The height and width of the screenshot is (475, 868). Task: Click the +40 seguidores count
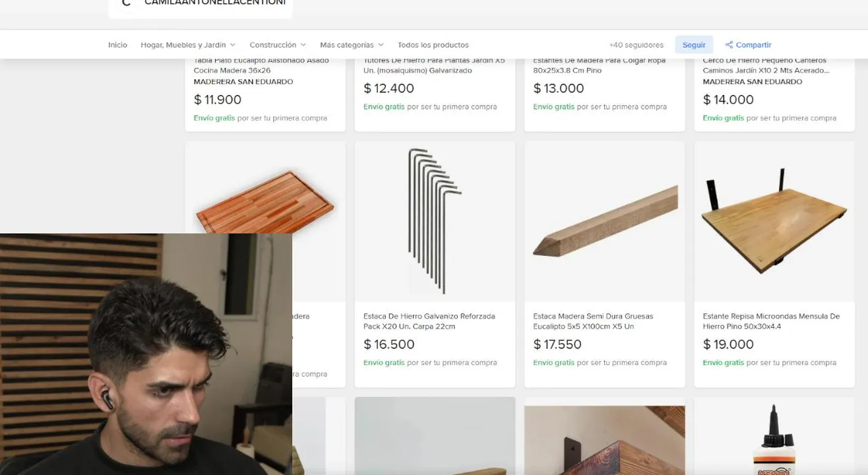coord(636,45)
